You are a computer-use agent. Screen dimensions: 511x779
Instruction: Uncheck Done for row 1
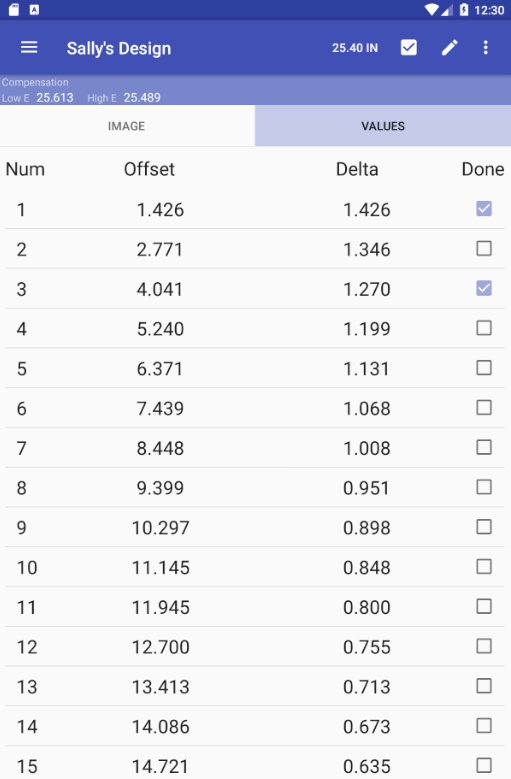(484, 209)
